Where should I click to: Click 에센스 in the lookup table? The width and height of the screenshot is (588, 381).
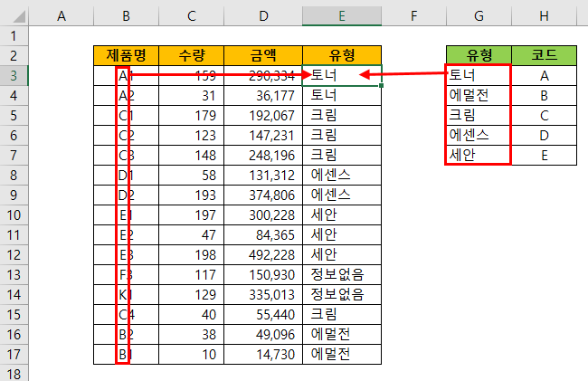coord(479,136)
